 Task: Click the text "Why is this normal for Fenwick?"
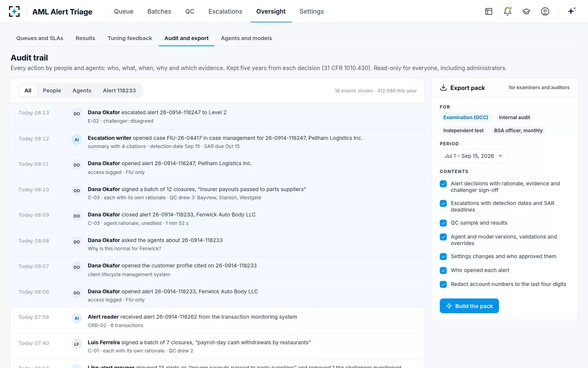(125, 249)
